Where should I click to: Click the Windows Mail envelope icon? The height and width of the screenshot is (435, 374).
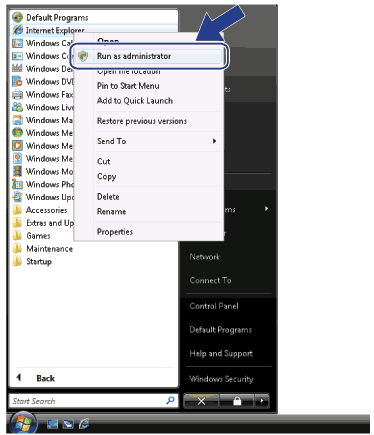pos(17,120)
